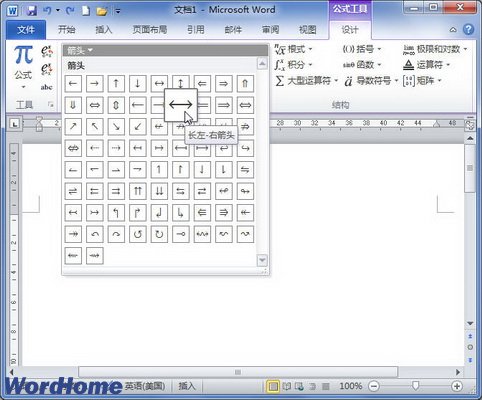Insert the two downward paired arrows symbol
This screenshot has width=482, height=400.
click(159, 191)
